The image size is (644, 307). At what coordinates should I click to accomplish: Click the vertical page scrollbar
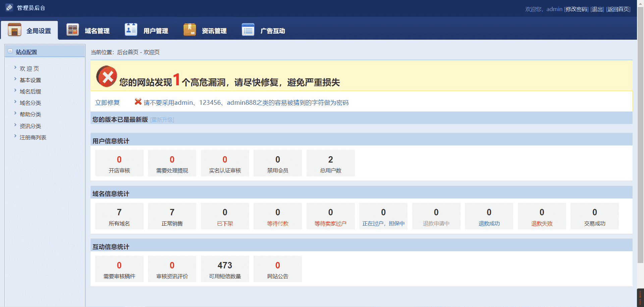point(640,134)
